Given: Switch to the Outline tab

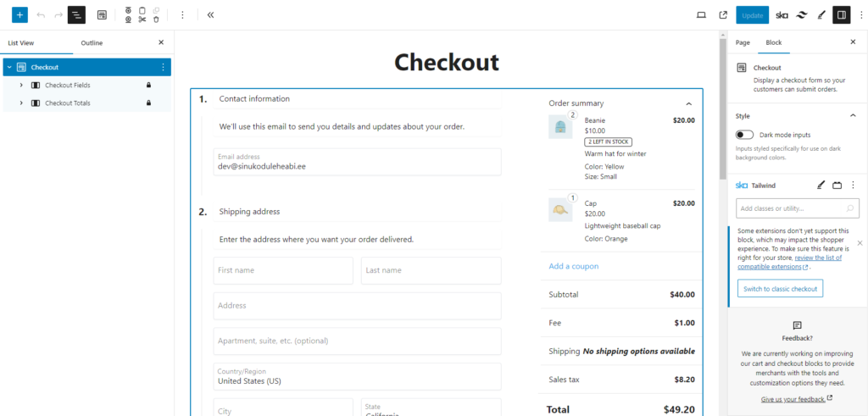Looking at the screenshot, I should [x=92, y=42].
